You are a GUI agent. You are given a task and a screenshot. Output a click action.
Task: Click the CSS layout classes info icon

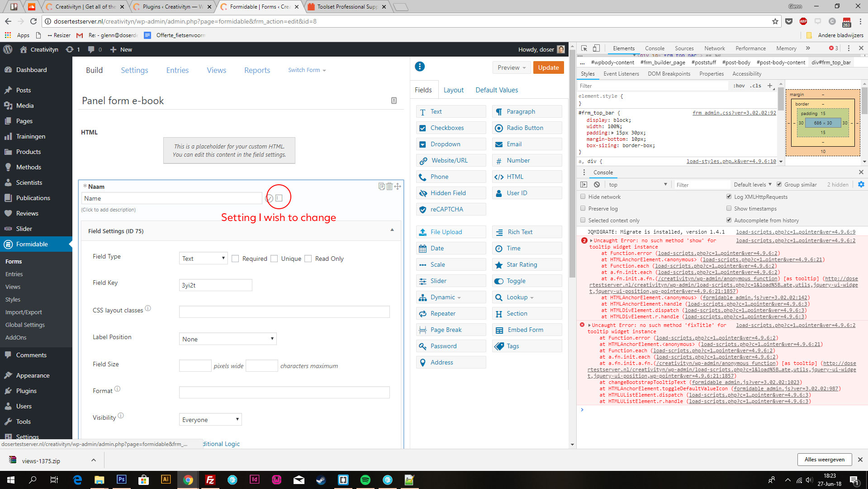click(x=148, y=308)
